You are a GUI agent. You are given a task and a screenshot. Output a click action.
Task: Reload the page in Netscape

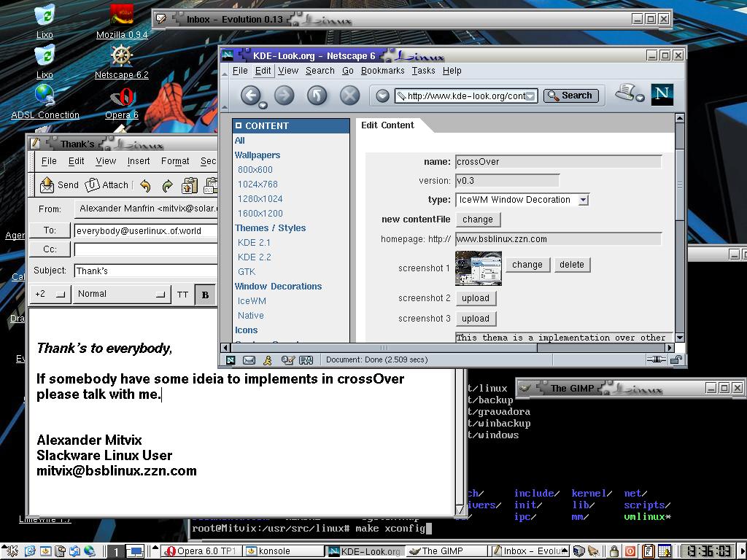click(x=317, y=96)
